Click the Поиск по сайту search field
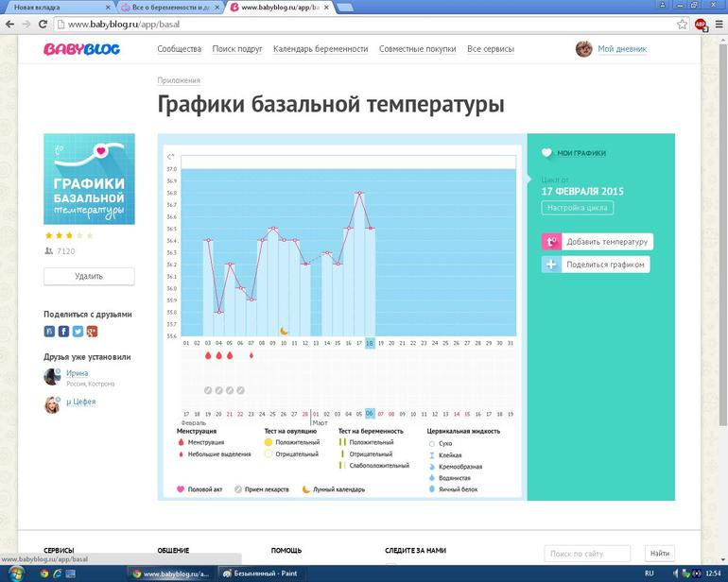Viewport: 728px width, 582px height. (587, 553)
